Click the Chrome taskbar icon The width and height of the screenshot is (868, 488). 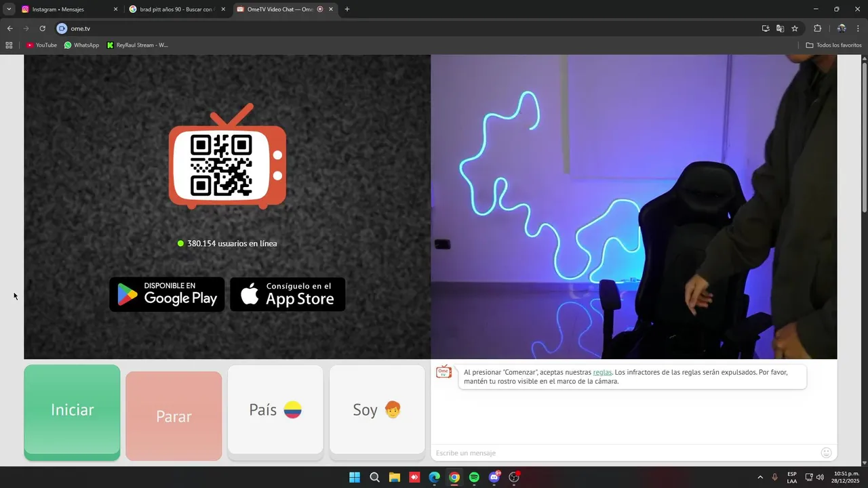point(454,477)
